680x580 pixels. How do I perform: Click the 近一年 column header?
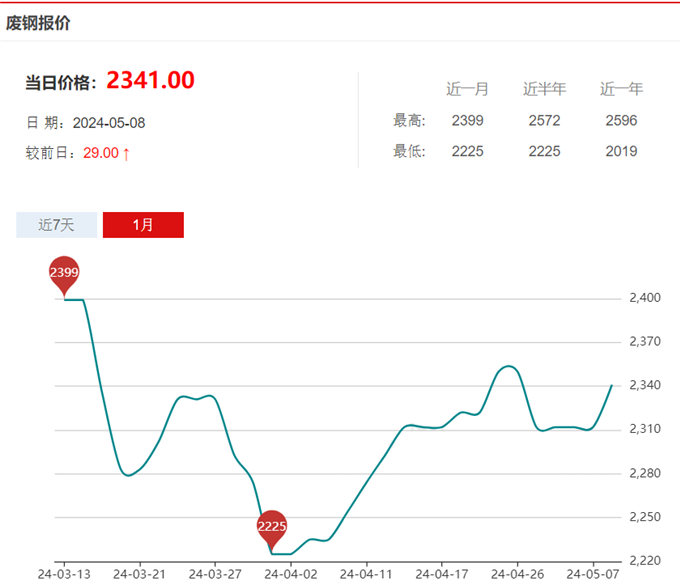pyautogui.click(x=621, y=89)
